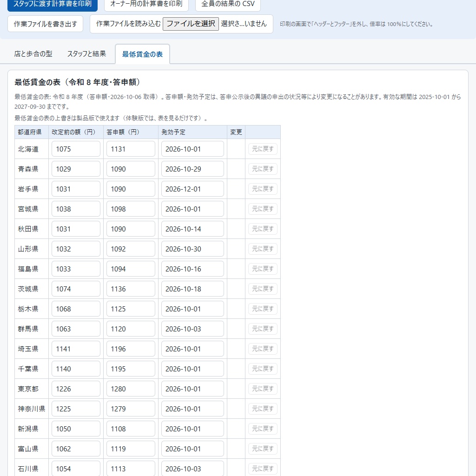The image size is (476, 476).
Task: Click 作業ファイルを書き出す button
Action: 45,24
